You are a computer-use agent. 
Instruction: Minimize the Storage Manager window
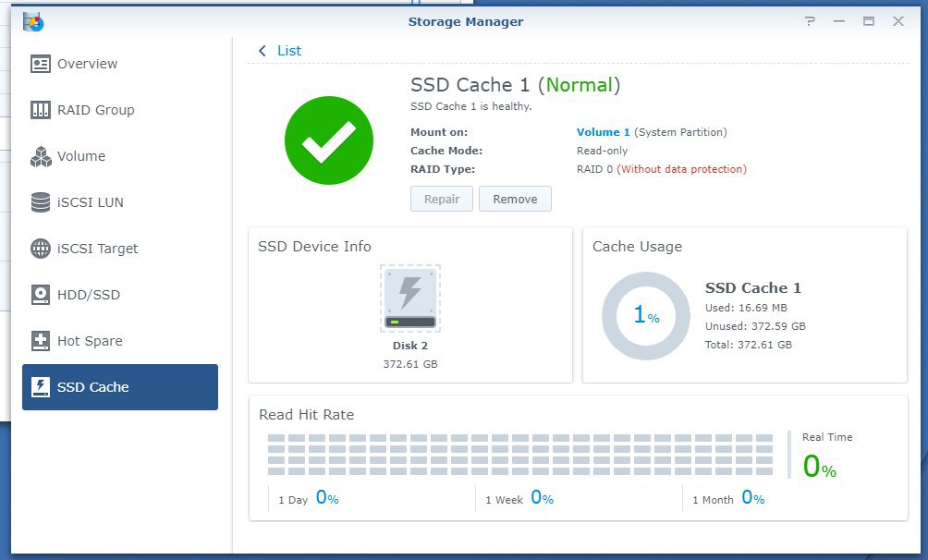tap(839, 21)
